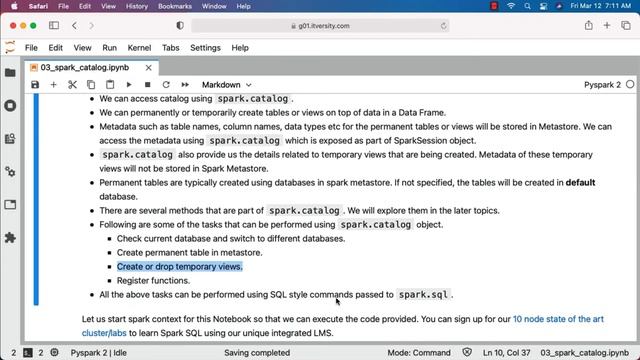Viewport: 640px width, 360px height.
Task: Restart the kernel with the circular arrow icon
Action: coord(166,85)
